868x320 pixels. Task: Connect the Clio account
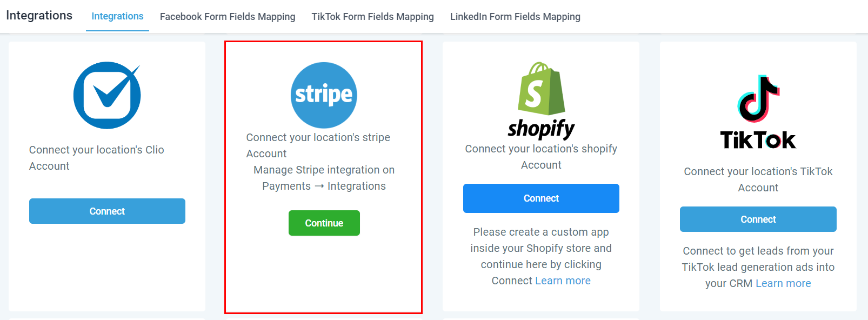pos(107,211)
